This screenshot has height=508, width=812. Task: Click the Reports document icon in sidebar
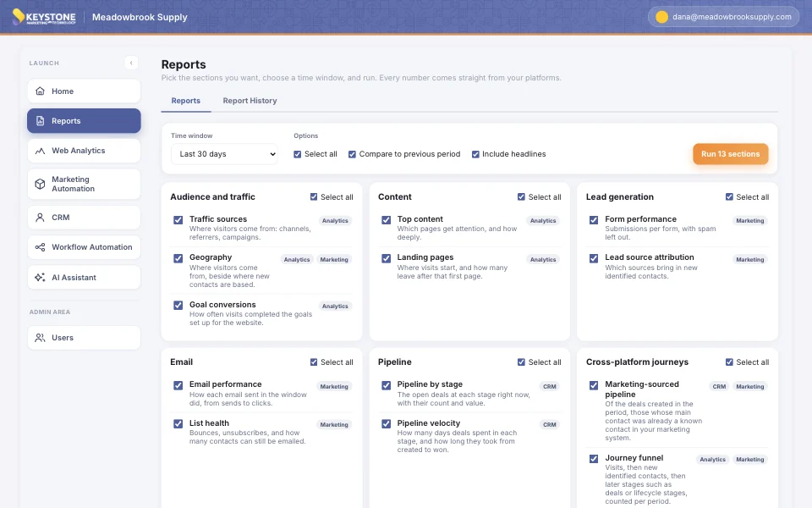point(40,121)
